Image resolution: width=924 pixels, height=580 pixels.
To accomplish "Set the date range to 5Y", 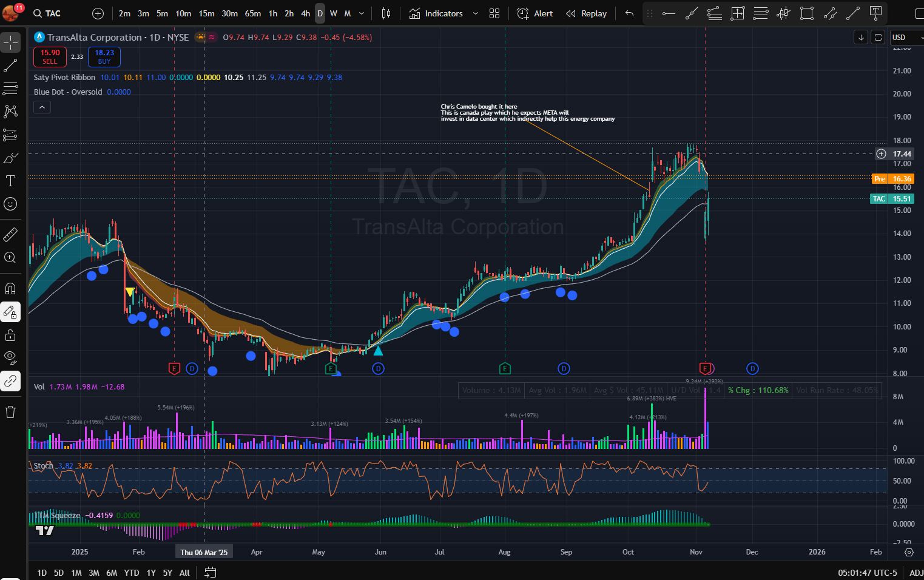I will (x=167, y=573).
